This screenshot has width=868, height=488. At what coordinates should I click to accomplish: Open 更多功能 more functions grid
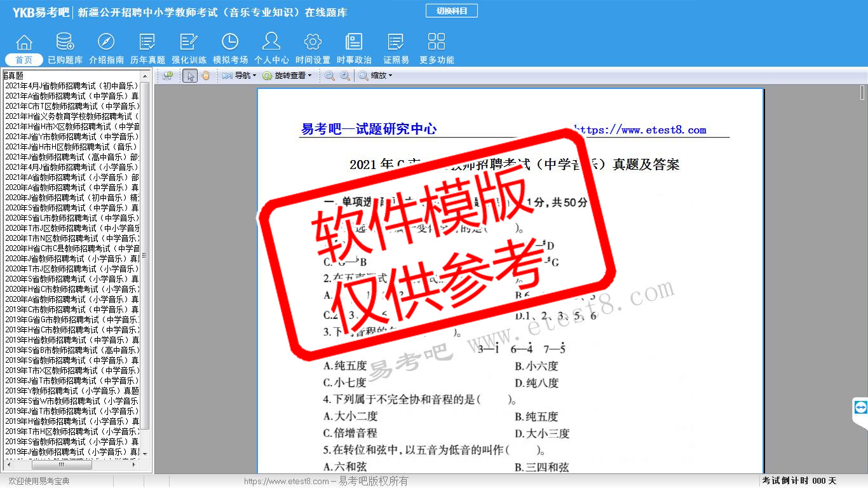pos(437,49)
